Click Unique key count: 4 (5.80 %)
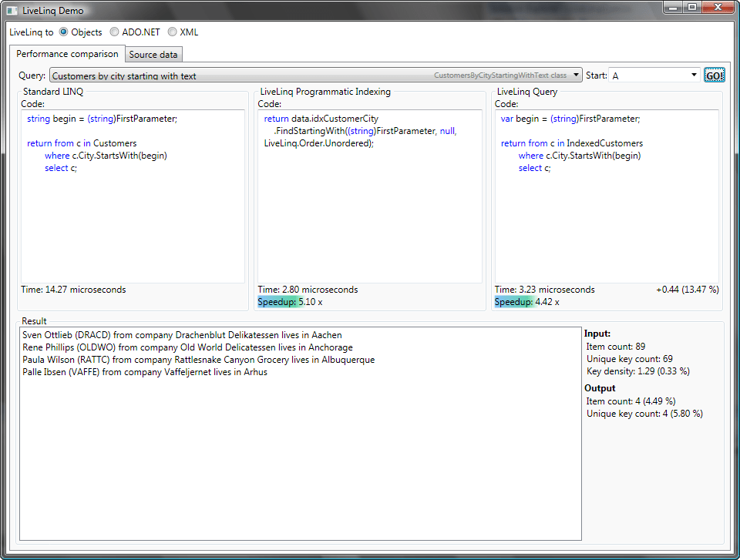Viewport: 740px width, 560px height. click(x=644, y=414)
